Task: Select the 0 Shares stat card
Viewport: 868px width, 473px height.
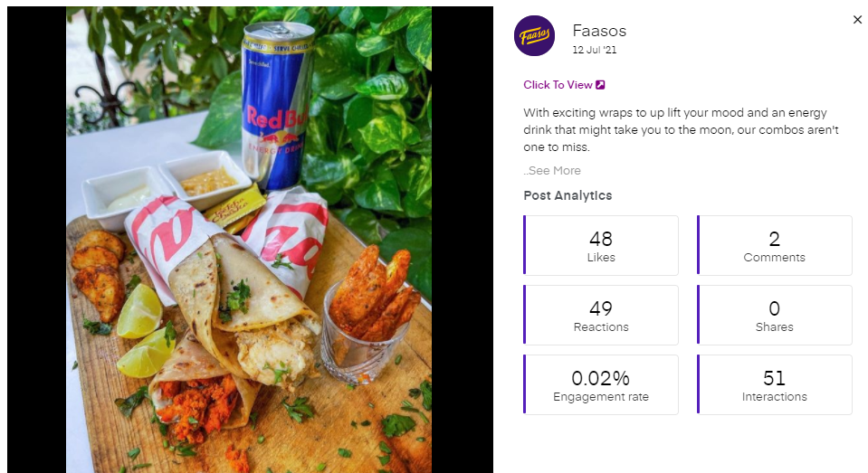Action: click(x=774, y=315)
